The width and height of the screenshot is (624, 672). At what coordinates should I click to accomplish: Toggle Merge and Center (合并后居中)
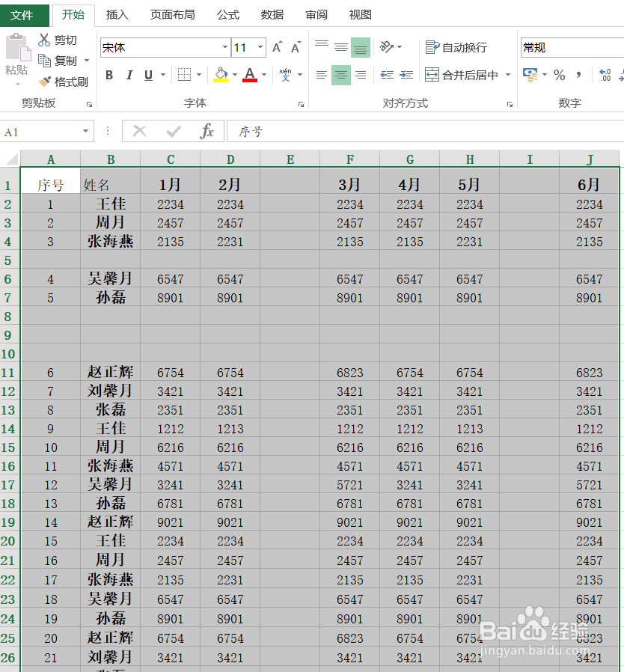point(464,75)
